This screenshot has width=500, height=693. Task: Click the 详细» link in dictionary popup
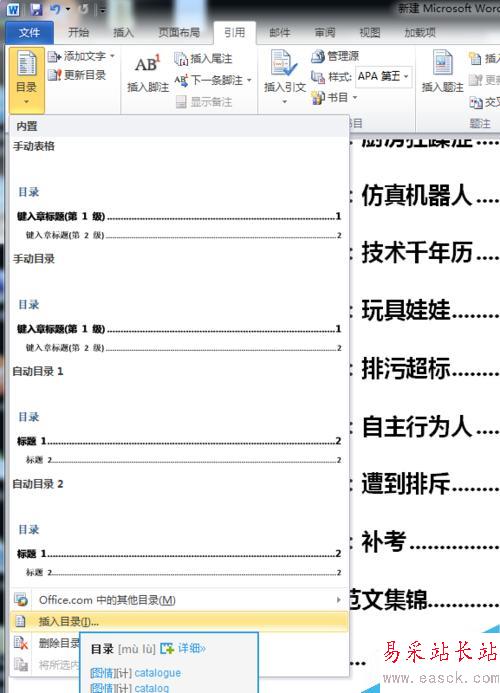191,648
